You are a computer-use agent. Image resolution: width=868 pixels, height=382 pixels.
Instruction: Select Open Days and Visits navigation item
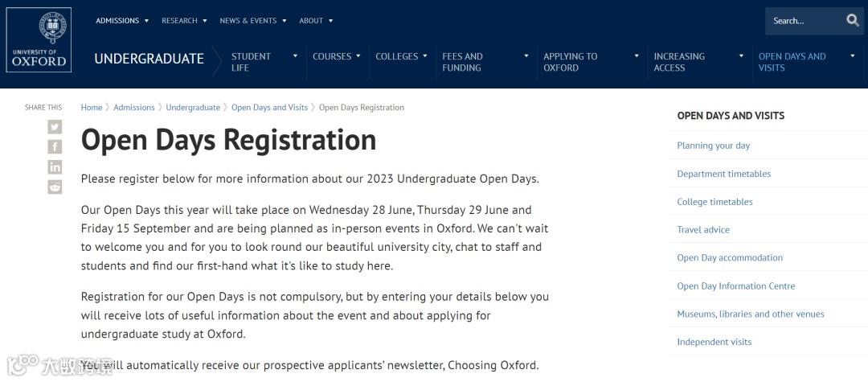792,62
